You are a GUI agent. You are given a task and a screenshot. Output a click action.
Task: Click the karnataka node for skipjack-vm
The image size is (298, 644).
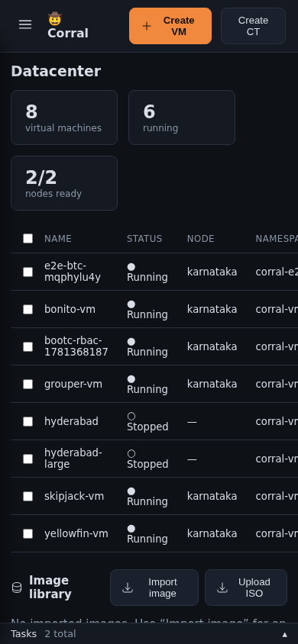(212, 496)
